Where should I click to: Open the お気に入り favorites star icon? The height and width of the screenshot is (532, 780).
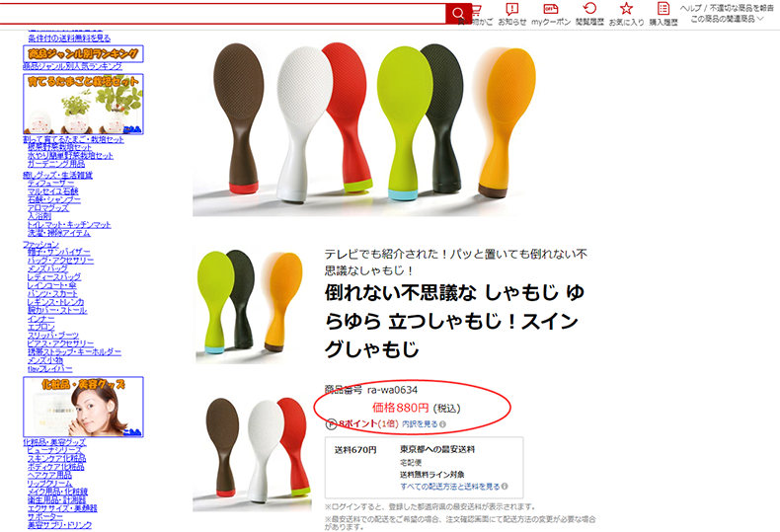(x=626, y=14)
